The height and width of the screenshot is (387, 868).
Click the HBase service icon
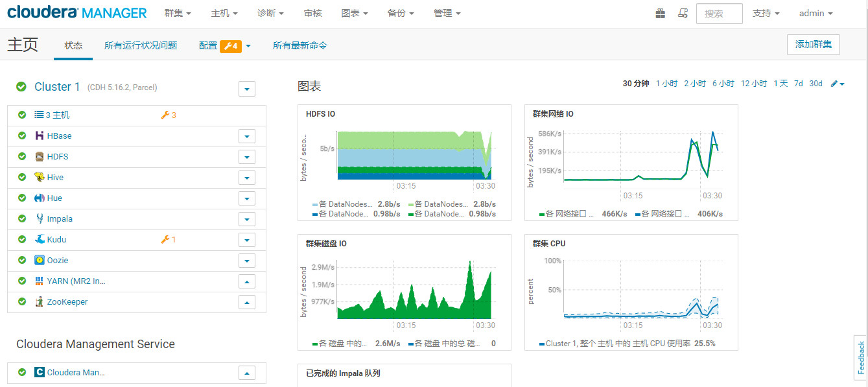[x=39, y=135]
